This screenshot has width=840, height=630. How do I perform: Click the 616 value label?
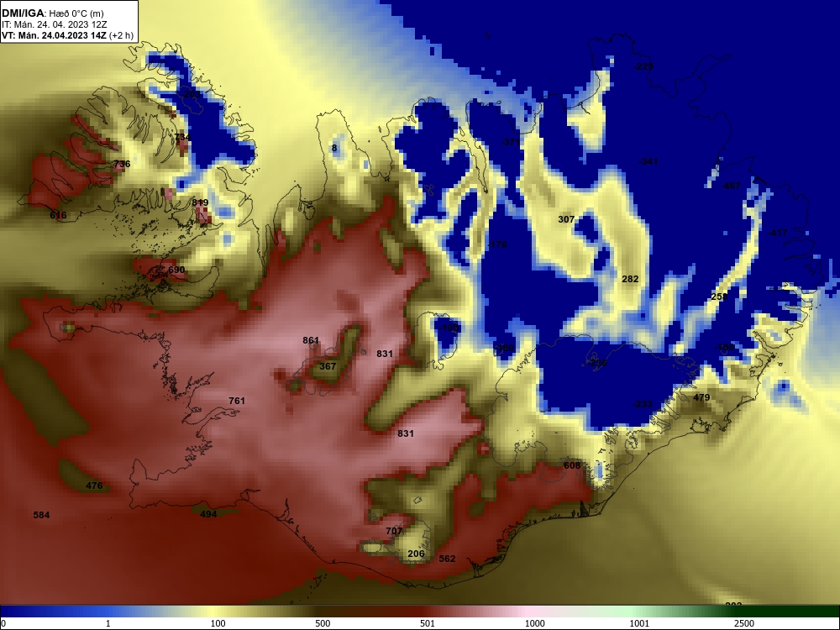click(x=58, y=215)
